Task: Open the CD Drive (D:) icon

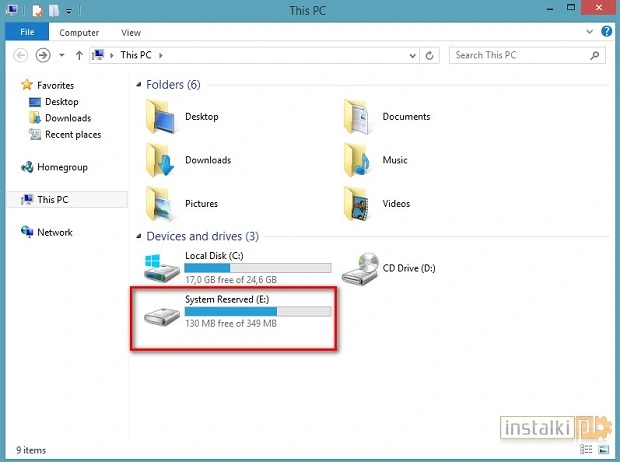Action: click(359, 268)
